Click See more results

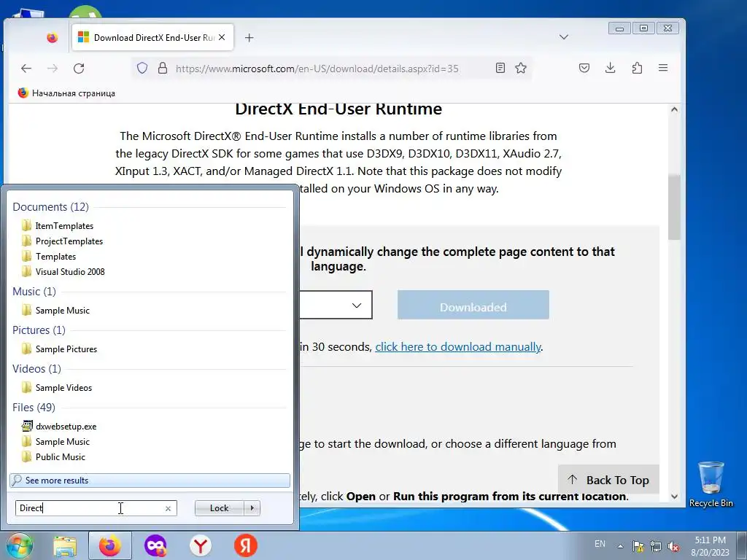(x=150, y=480)
